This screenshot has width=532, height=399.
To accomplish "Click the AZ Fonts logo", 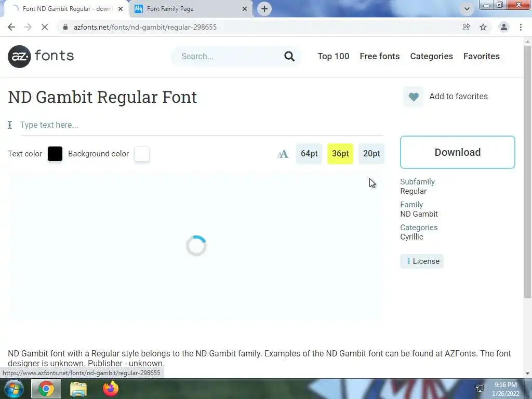I will tap(41, 56).
